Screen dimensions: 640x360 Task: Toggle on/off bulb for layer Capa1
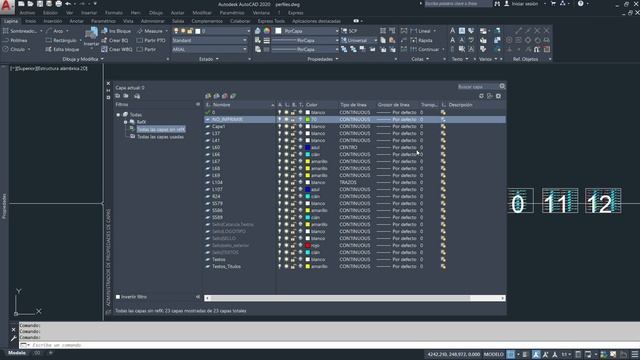[280, 127]
